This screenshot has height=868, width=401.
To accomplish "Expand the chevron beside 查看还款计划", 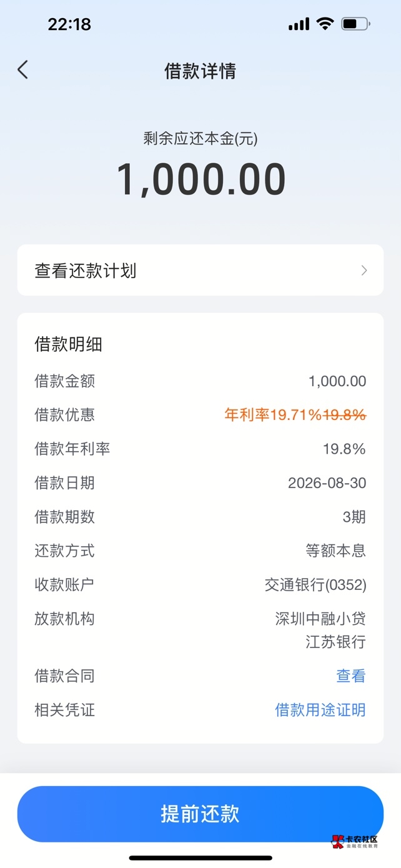I will pyautogui.click(x=364, y=271).
